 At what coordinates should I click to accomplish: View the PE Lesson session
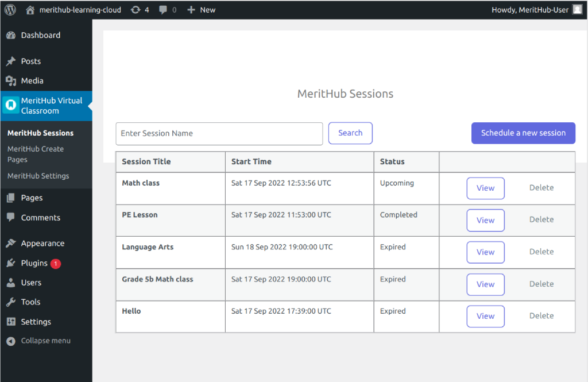[x=485, y=220]
